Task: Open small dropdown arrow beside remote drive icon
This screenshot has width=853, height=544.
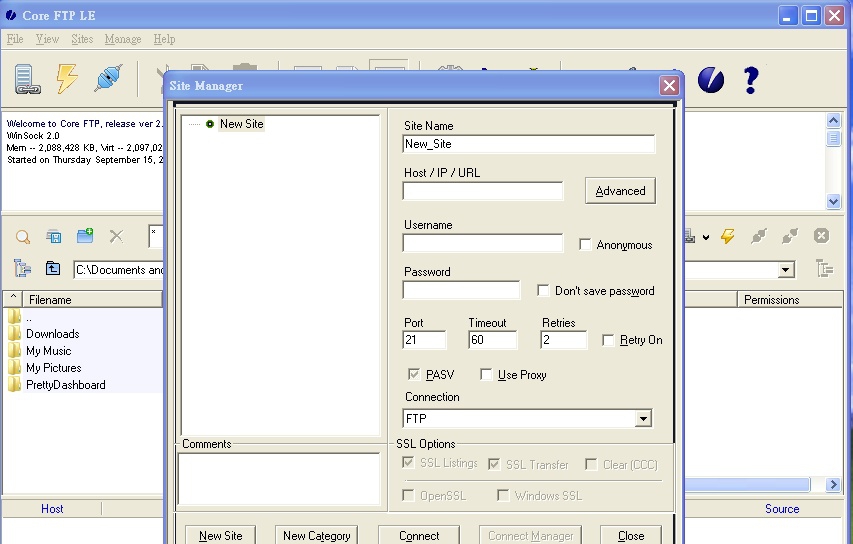Action: pyautogui.click(x=706, y=237)
